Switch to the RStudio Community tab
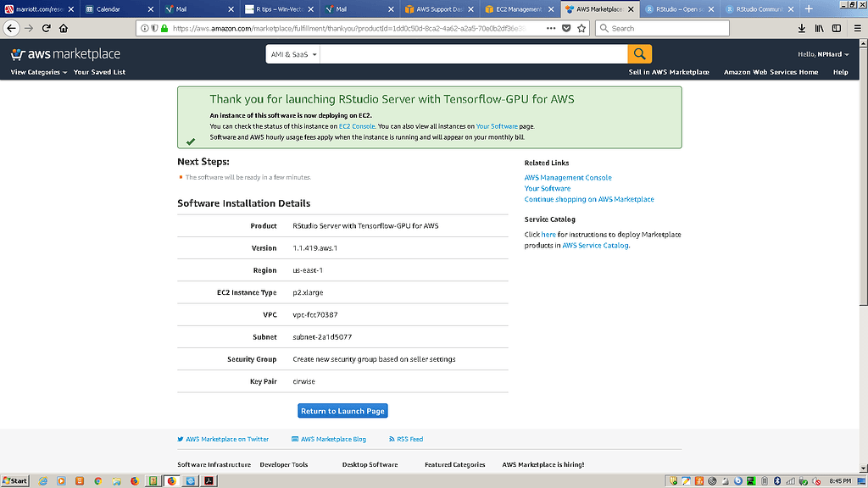The width and height of the screenshot is (868, 488). pyautogui.click(x=759, y=8)
